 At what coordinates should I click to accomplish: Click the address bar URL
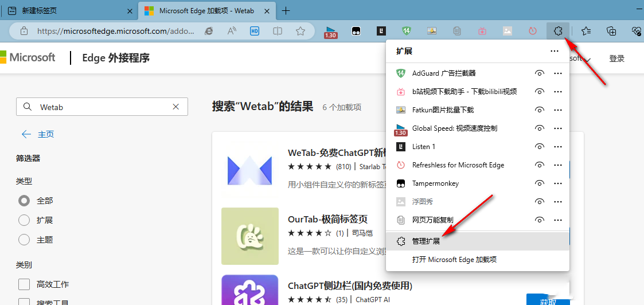pos(116,31)
